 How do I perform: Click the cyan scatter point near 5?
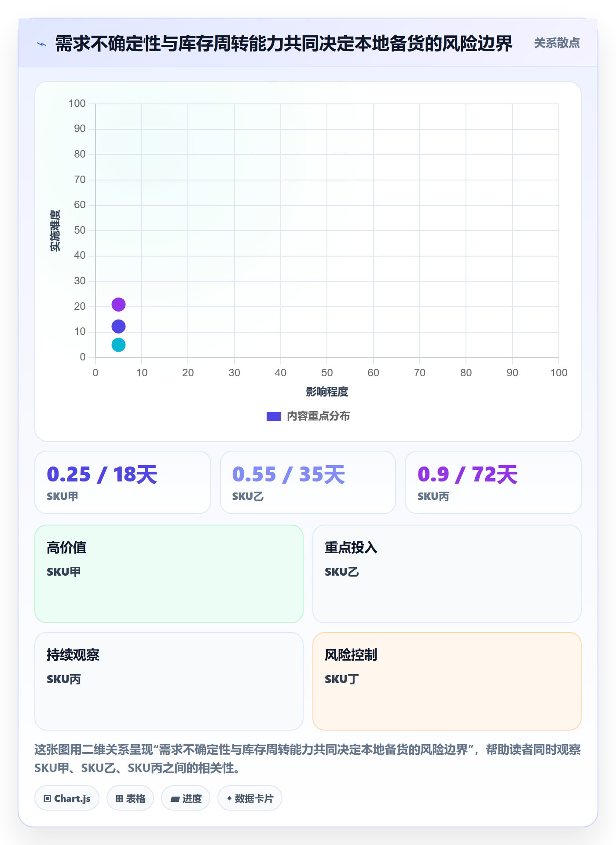[118, 345]
